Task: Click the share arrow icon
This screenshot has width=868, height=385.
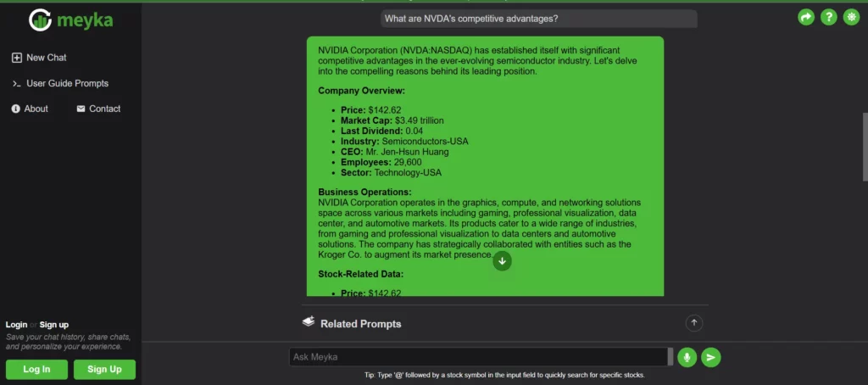Action: (x=806, y=17)
